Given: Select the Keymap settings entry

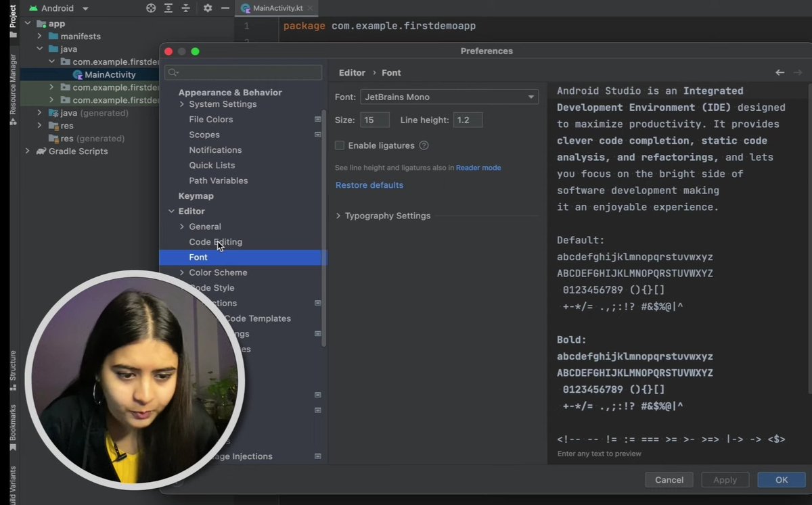Looking at the screenshot, I should [x=196, y=196].
